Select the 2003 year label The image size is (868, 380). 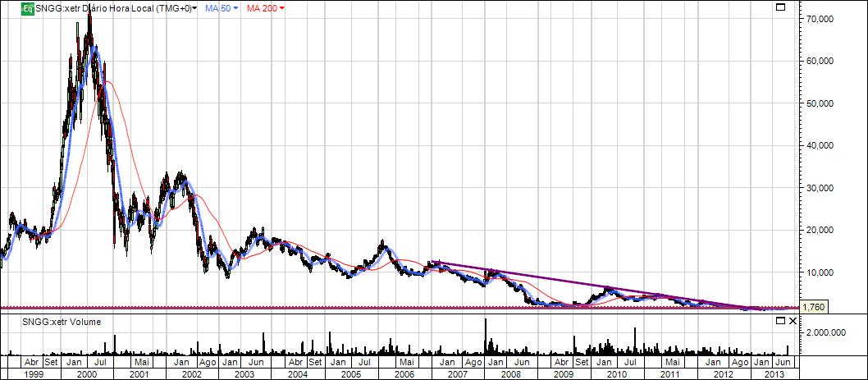pos(245,374)
